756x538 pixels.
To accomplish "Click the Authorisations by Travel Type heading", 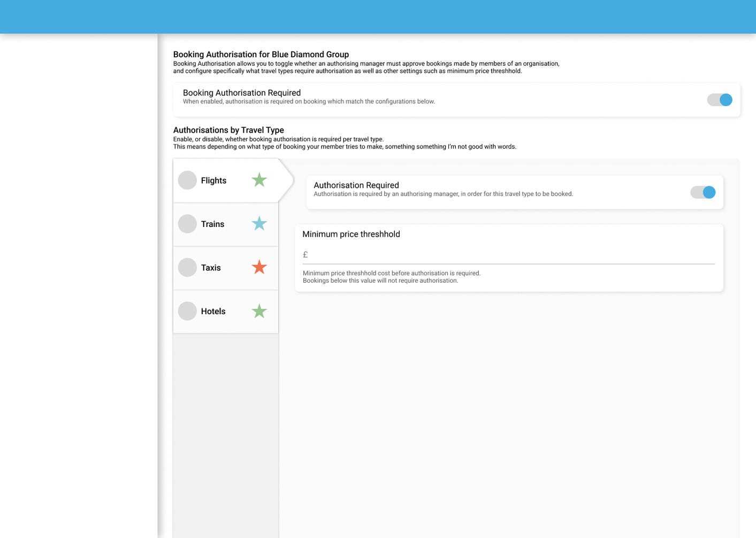I will pyautogui.click(x=228, y=130).
